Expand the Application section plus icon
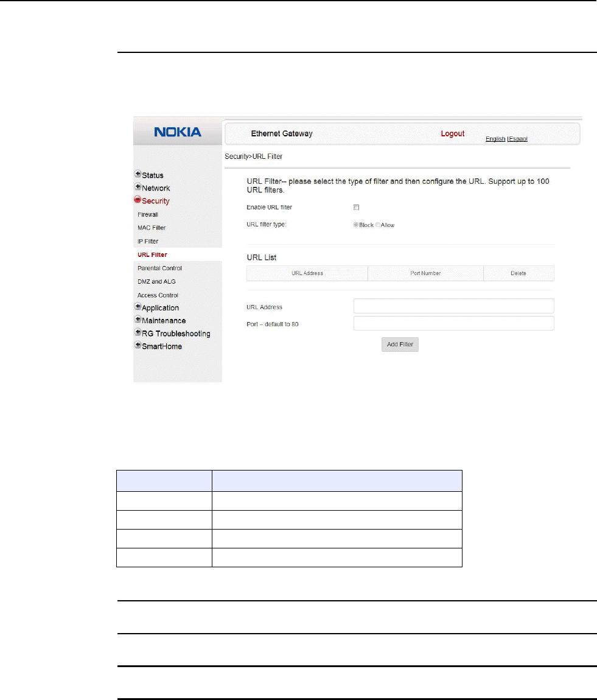Screen dimensions: 597x700 click(x=138, y=306)
